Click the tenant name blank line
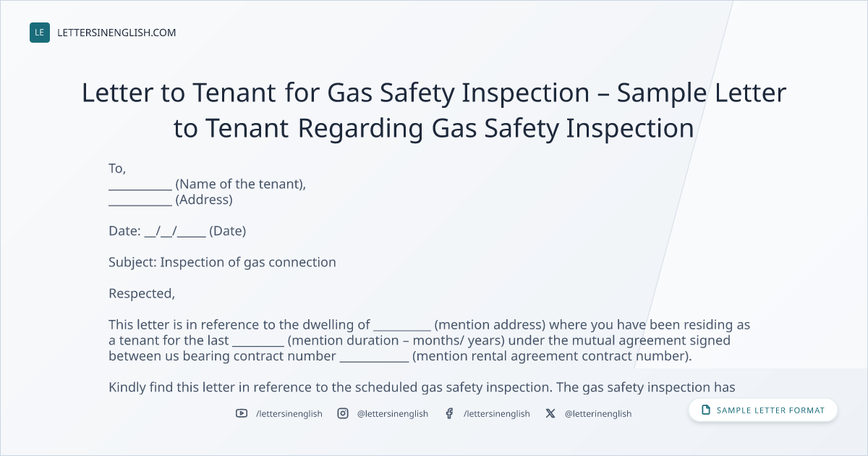Image resolution: width=868 pixels, height=456 pixels. pos(140,187)
